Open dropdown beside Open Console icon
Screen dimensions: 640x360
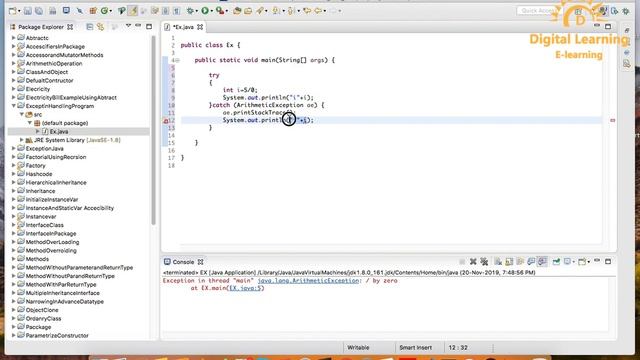588,262
